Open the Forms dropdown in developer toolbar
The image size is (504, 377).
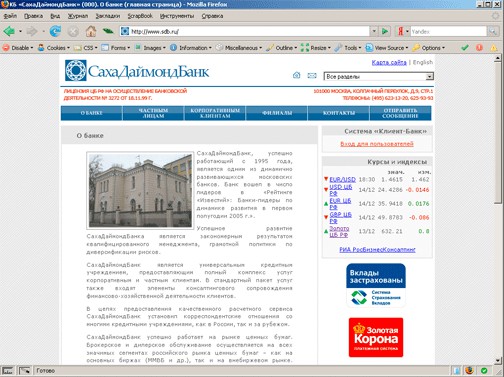116,48
